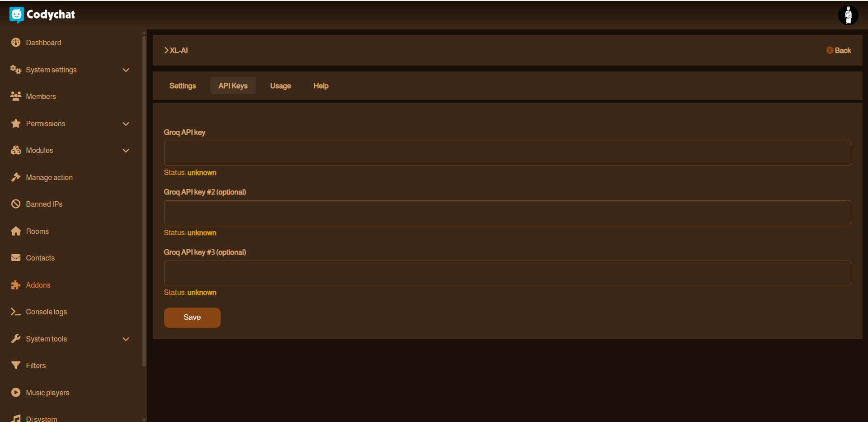Expand the Permissions submenu arrow
Image resolution: width=868 pixels, height=422 pixels.
coord(126,124)
